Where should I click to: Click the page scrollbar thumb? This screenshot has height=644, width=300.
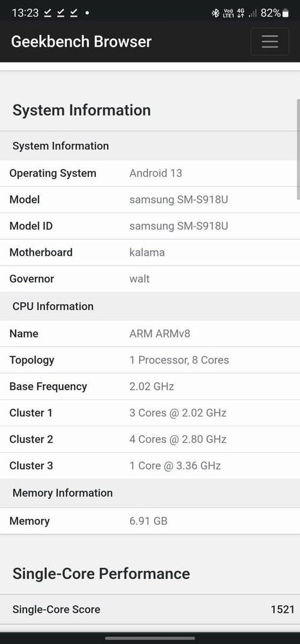coord(298,149)
